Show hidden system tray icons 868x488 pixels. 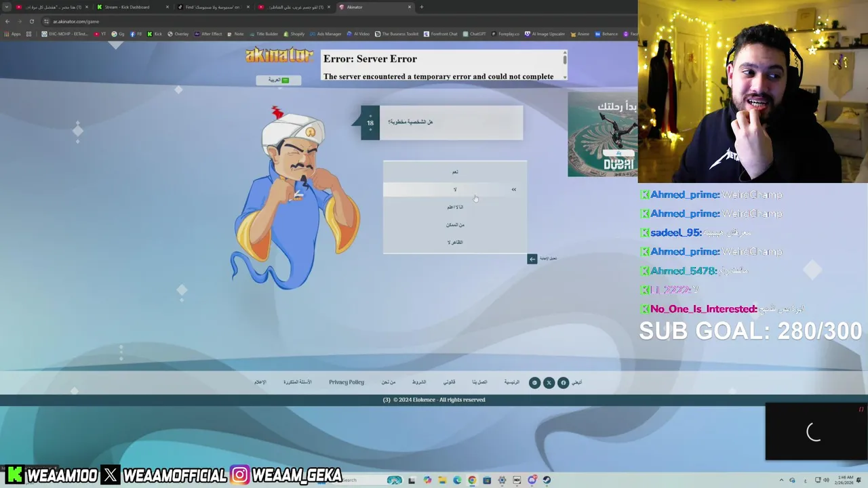click(781, 481)
